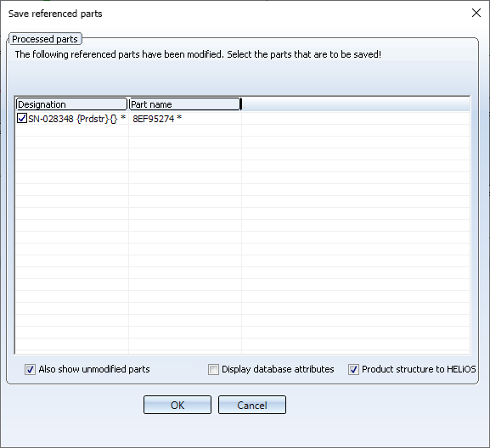Click the Cancel button
This screenshot has height=448, width=490.
point(252,405)
